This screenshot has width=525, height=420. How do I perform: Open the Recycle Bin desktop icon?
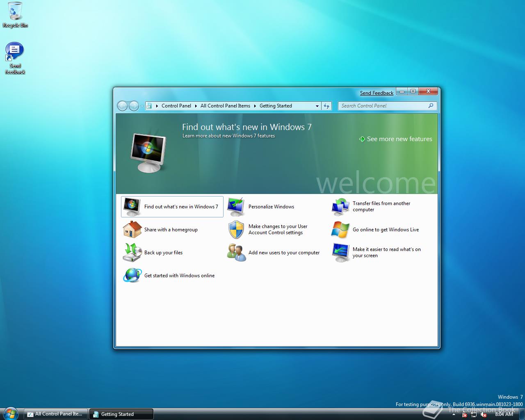15,14
